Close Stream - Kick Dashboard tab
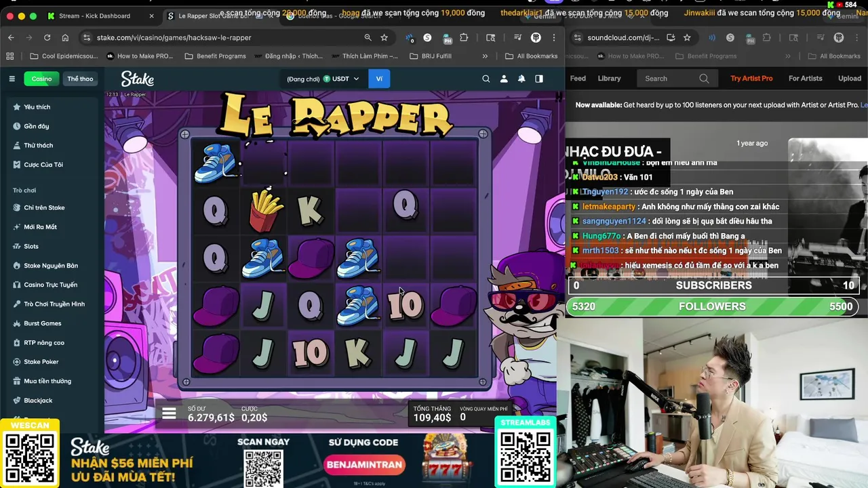 coord(151,16)
